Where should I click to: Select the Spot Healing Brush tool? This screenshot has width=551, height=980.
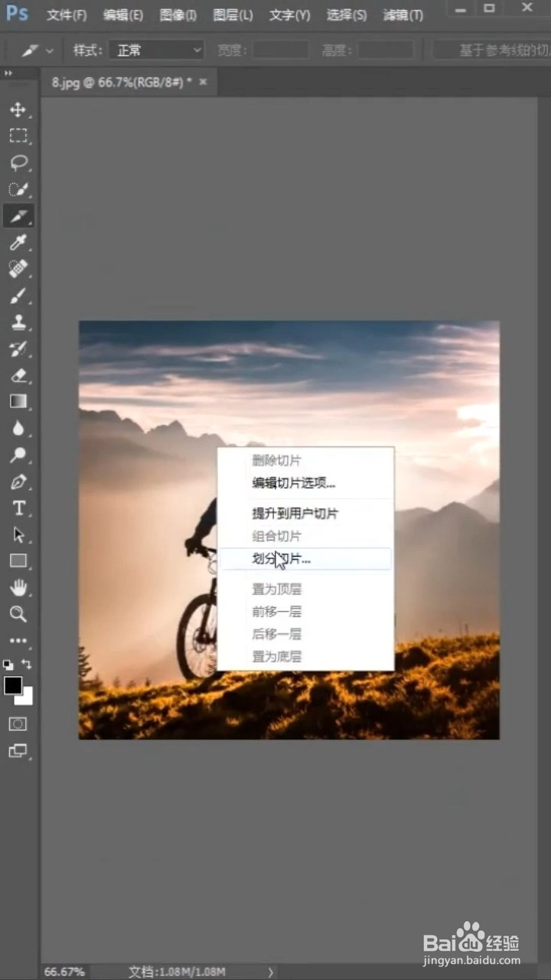(18, 269)
